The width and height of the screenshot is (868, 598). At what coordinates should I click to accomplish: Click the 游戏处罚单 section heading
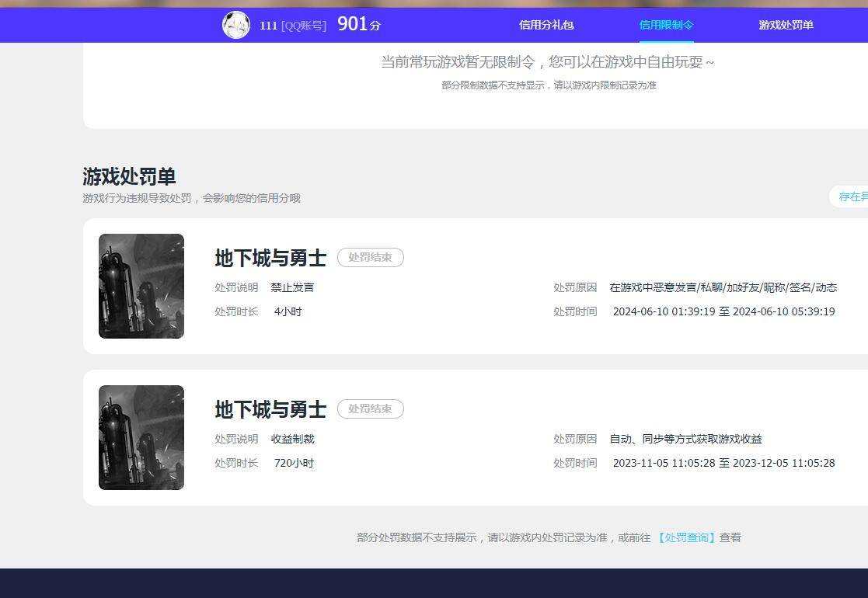(129, 176)
